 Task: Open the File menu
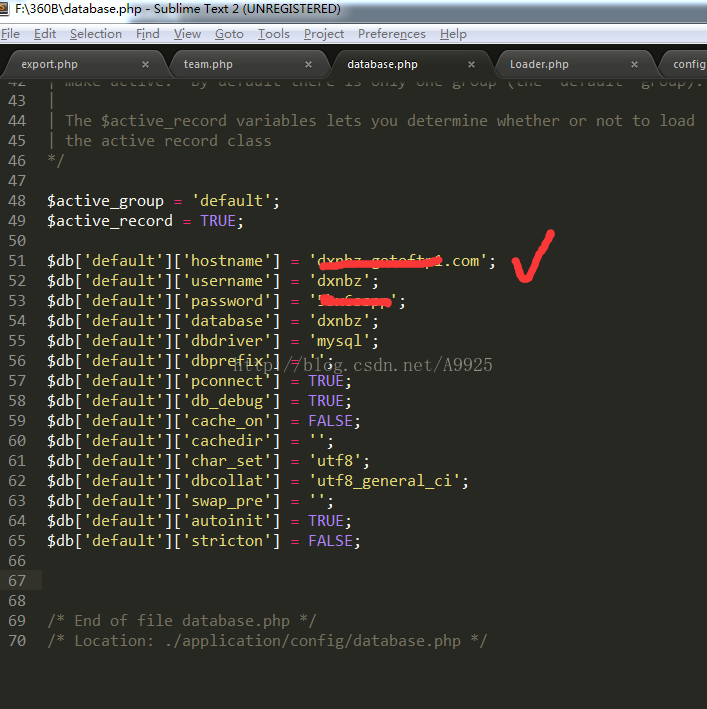pos(11,34)
